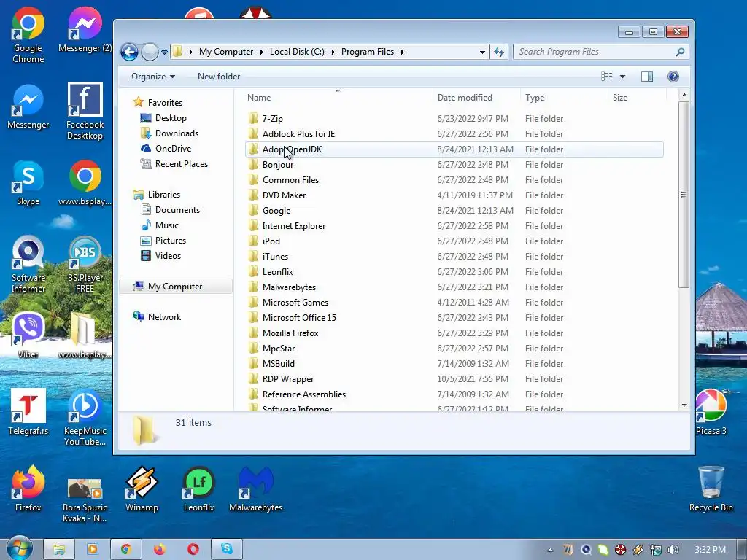
Task: Expand arrow after Local Disk (C:) breadcrumb
Action: point(333,52)
